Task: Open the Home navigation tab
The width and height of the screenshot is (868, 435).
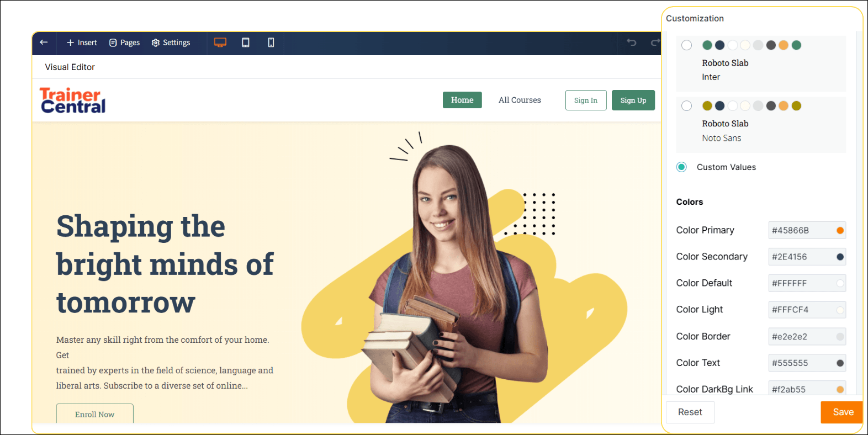Action: pos(462,100)
